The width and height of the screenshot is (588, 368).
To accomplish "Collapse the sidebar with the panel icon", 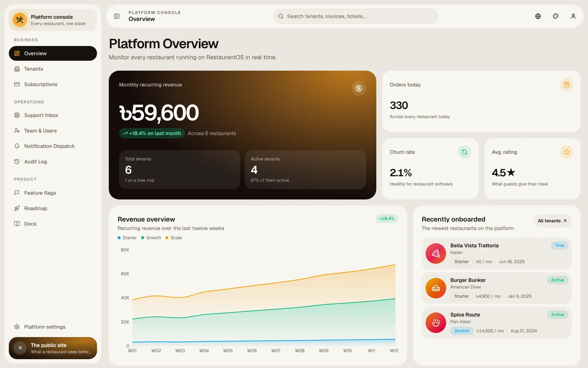I will pyautogui.click(x=117, y=16).
